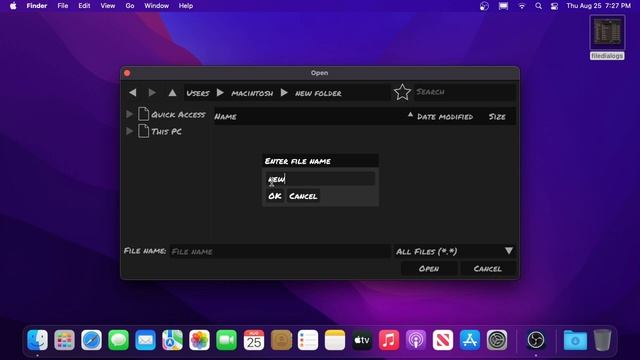
Task: Open Wi-Fi status menu
Action: [522, 6]
